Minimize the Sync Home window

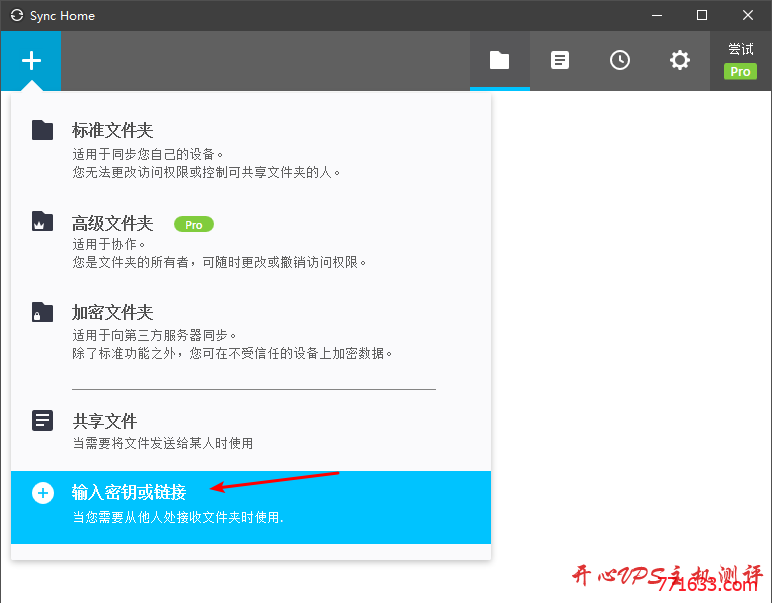(x=656, y=15)
